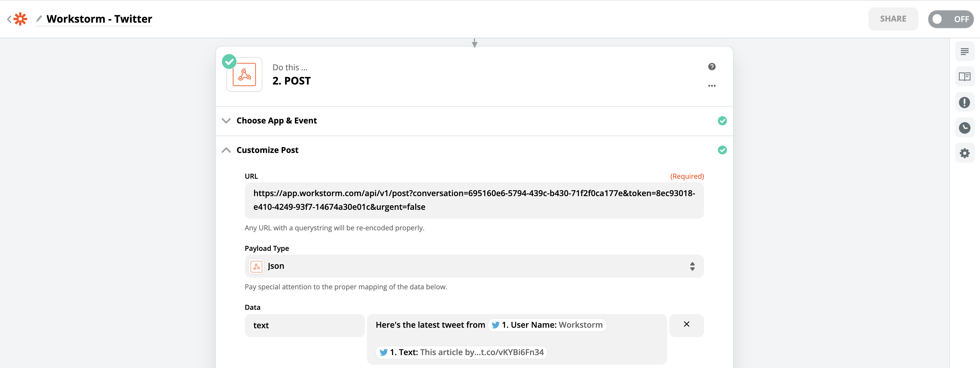Click the green check badge on step icon
This screenshot has width=980, height=368.
pos(229,62)
